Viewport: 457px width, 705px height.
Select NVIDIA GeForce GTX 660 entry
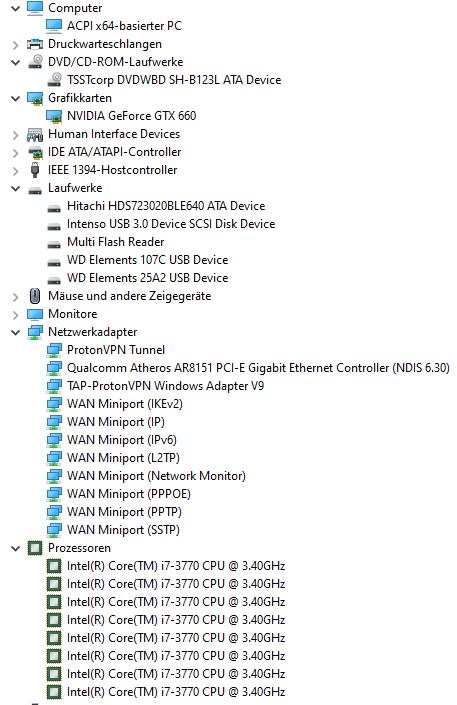131,116
